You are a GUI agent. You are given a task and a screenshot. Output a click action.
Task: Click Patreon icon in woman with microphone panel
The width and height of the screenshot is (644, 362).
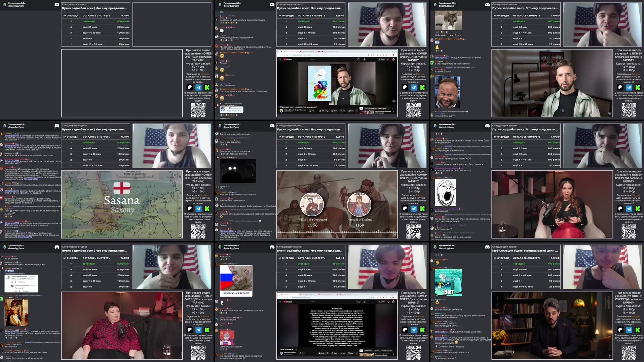[x=620, y=208]
